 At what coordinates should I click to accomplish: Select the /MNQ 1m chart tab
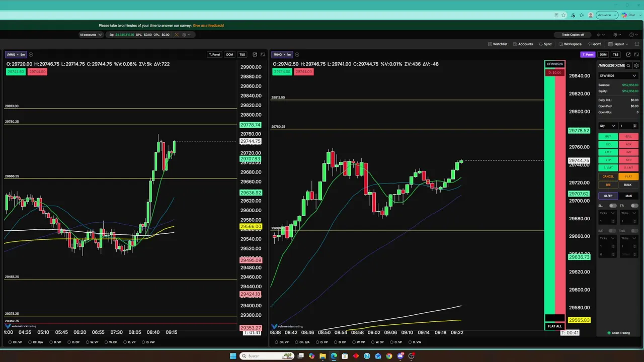click(282, 54)
